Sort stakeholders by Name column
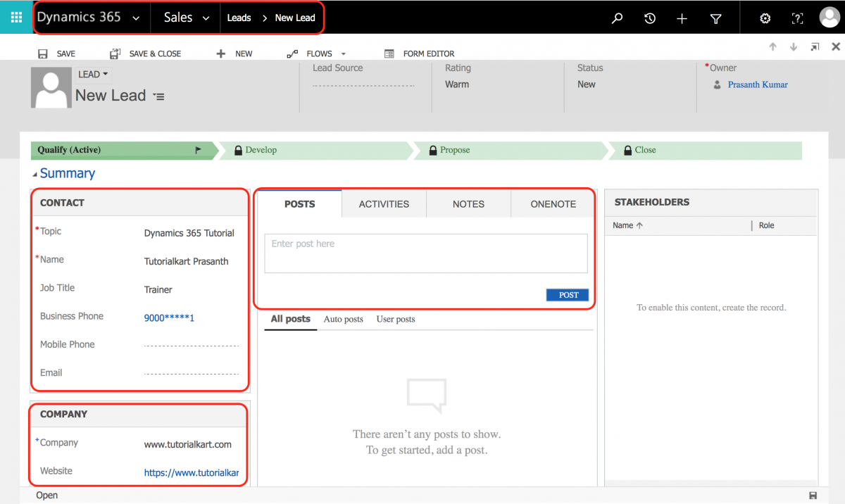This screenshot has height=504, width=845. tap(628, 225)
